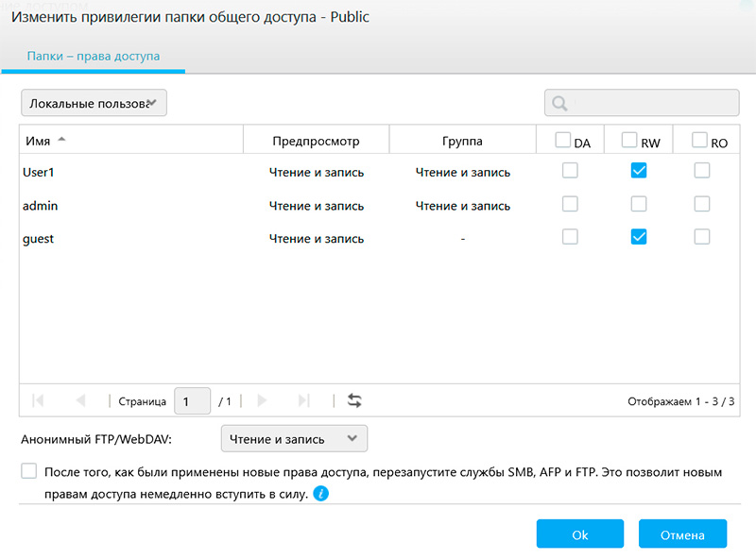The image size is (756, 559).
Task: Click next page arrow icon
Action: [x=262, y=400]
